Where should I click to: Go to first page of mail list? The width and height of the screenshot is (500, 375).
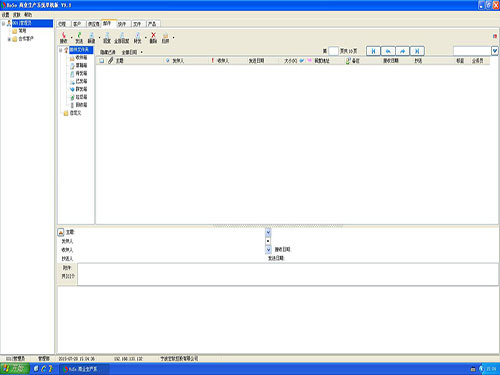pos(373,51)
